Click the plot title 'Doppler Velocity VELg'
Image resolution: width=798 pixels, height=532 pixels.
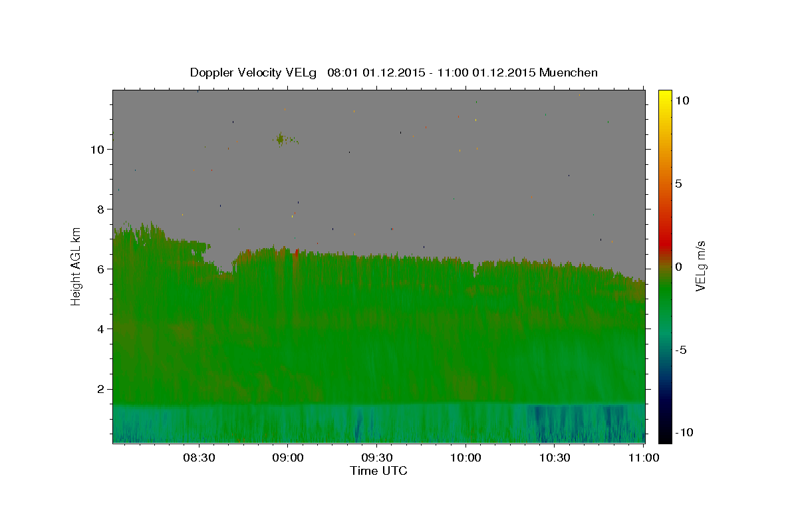pos(254,72)
